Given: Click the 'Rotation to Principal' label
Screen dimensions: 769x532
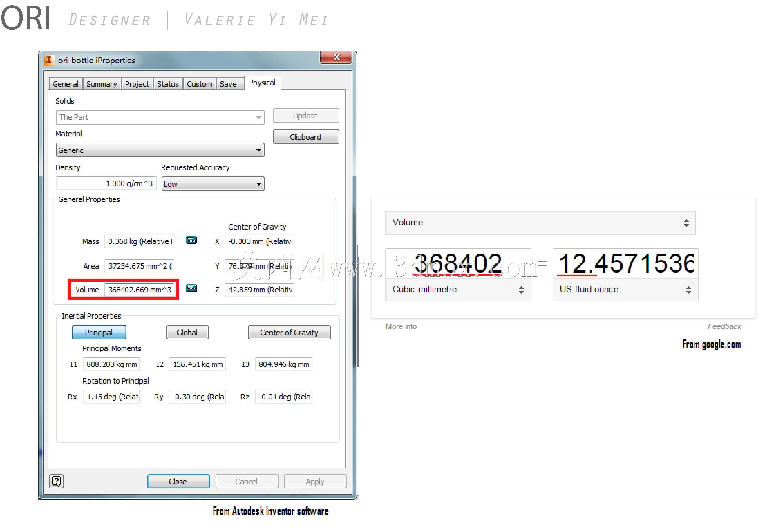Looking at the screenshot, I should 115,381.
